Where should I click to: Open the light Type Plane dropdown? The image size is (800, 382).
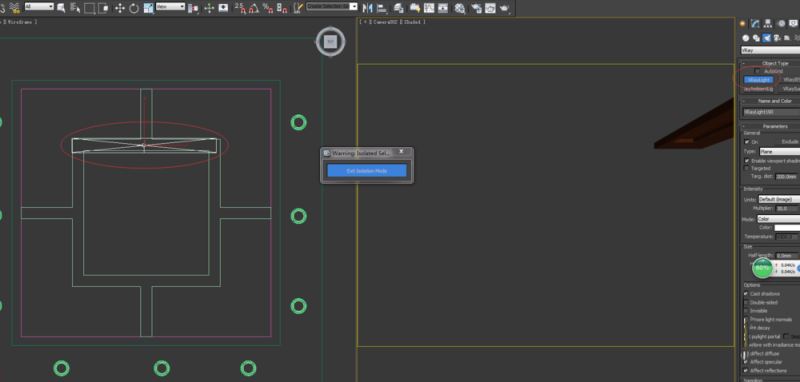(x=780, y=151)
